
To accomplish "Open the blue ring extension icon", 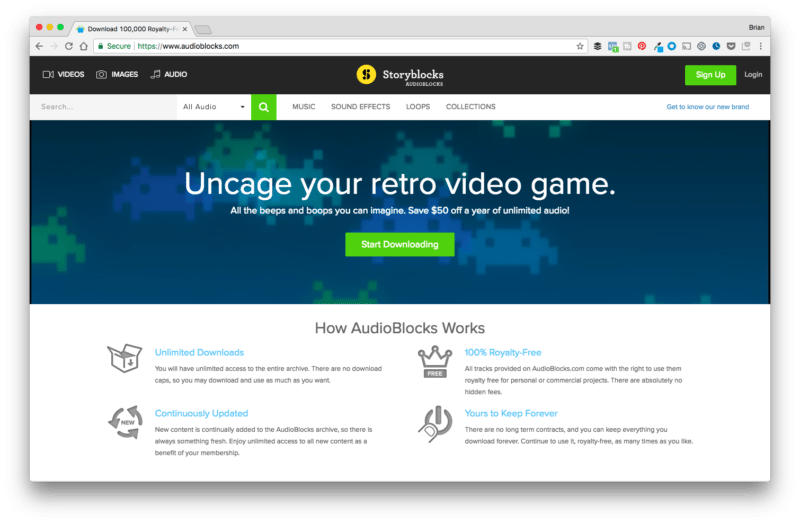I will click(672, 46).
